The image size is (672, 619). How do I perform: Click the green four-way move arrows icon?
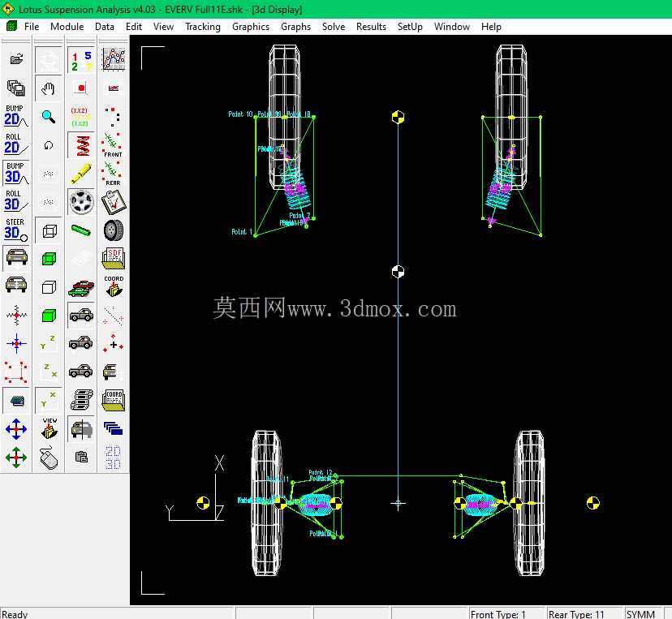[16, 458]
